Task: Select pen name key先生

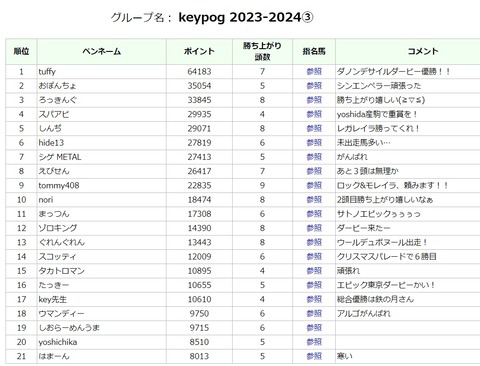Action: pos(52,299)
